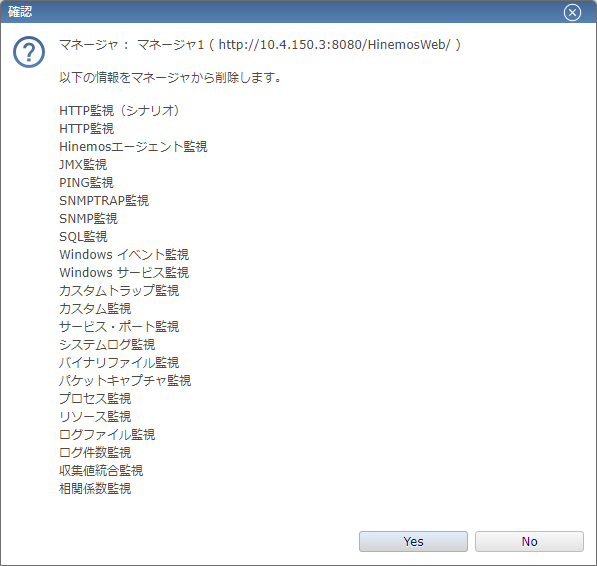This screenshot has width=597, height=566.
Task: Click the HTTP監視（シナリオ） entry
Action: click(119, 111)
